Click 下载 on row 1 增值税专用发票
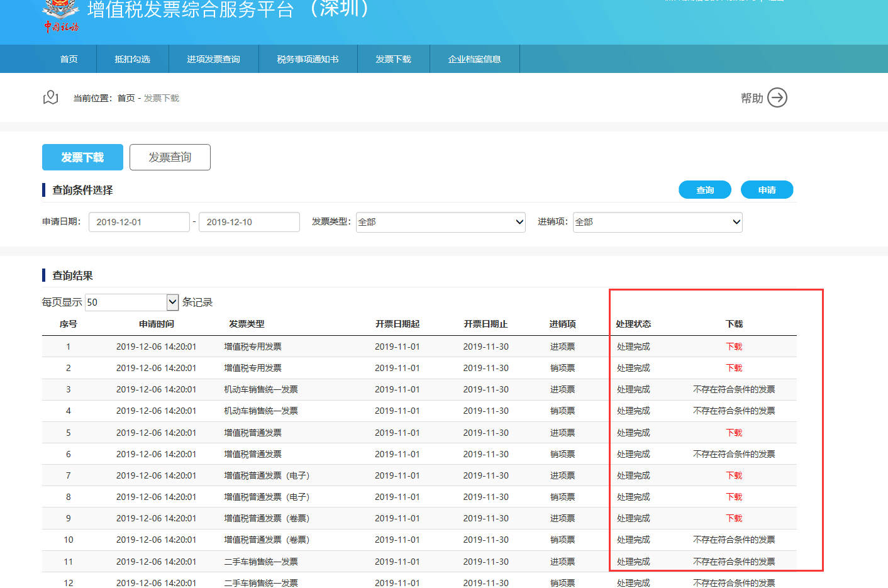This screenshot has width=888, height=588. coord(733,346)
